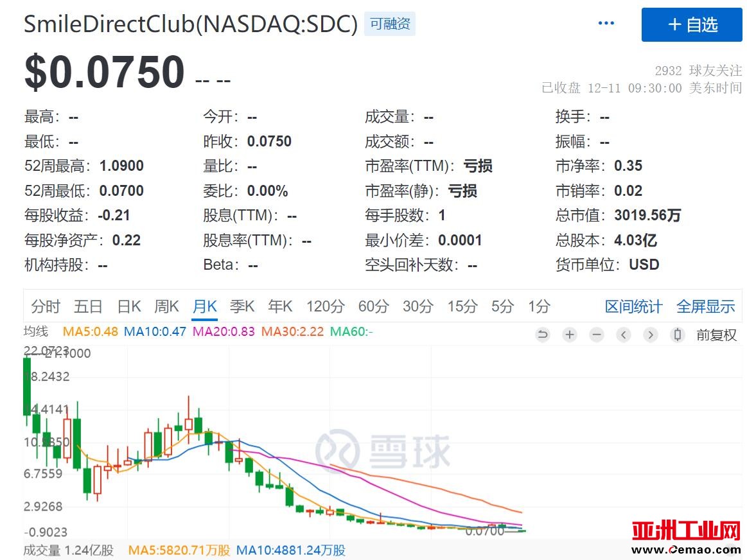Click the MA60 indicator label

351,331
